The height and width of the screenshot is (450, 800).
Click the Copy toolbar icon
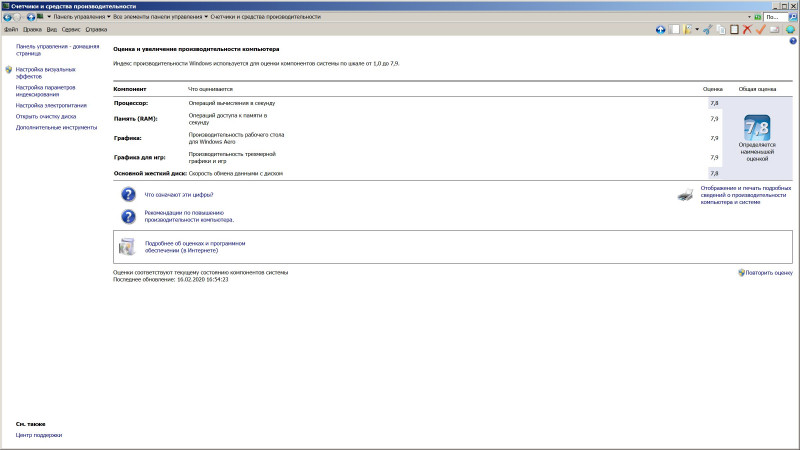(721, 30)
